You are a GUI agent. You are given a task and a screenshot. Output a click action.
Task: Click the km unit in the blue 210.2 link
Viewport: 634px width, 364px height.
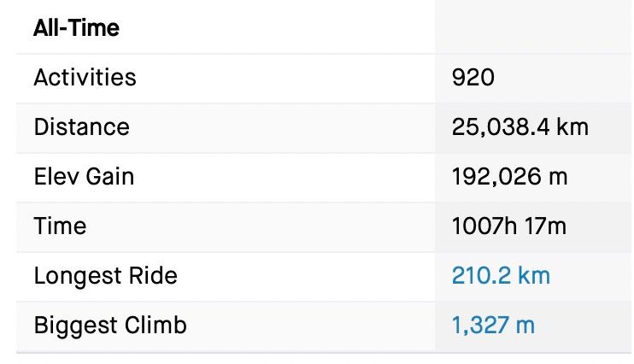533,276
